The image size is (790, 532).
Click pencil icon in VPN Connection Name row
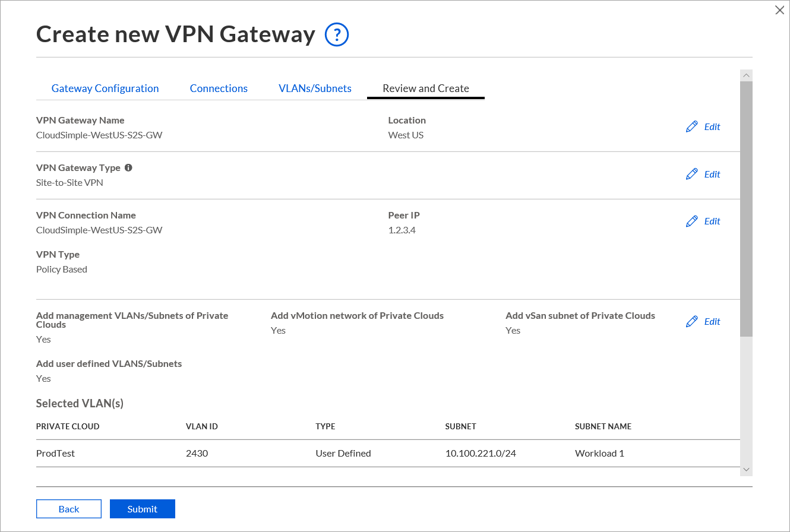tap(691, 221)
